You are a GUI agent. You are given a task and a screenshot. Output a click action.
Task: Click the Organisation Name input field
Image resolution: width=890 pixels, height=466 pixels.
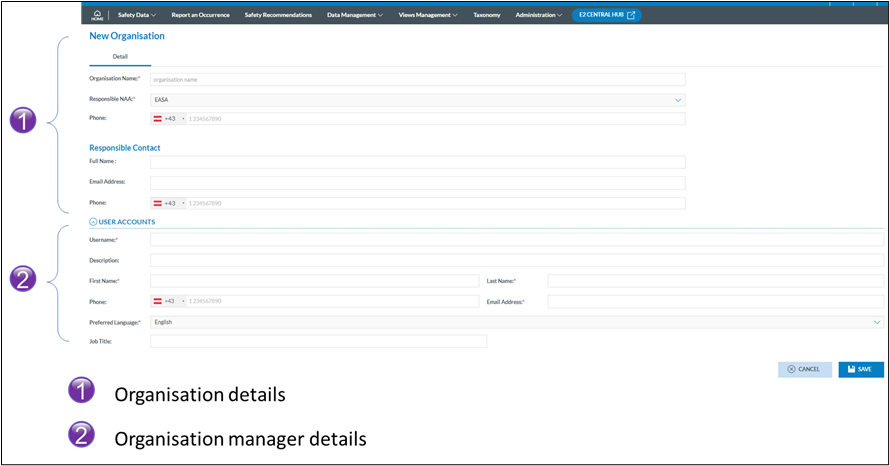coord(417,80)
